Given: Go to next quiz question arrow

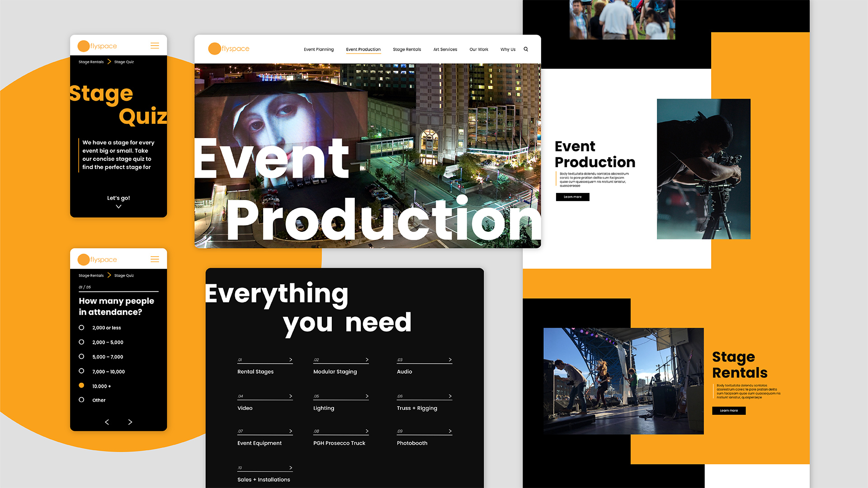Looking at the screenshot, I should coord(130,422).
